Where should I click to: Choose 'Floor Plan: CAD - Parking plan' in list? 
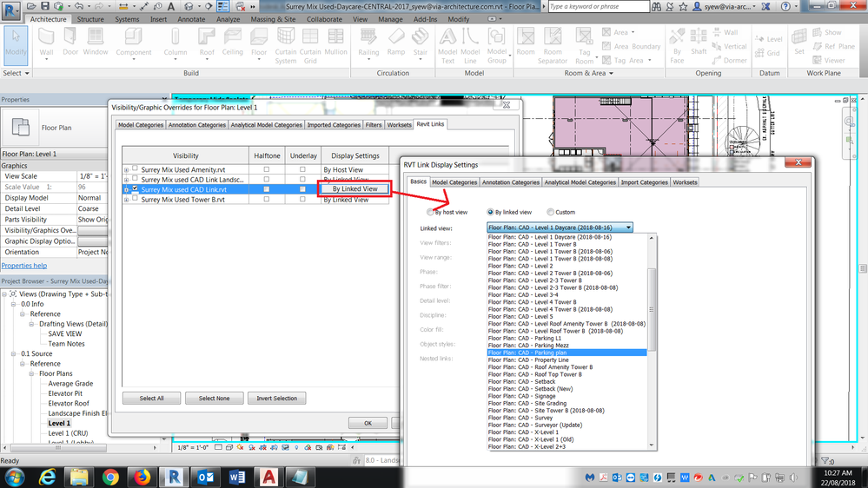point(567,353)
